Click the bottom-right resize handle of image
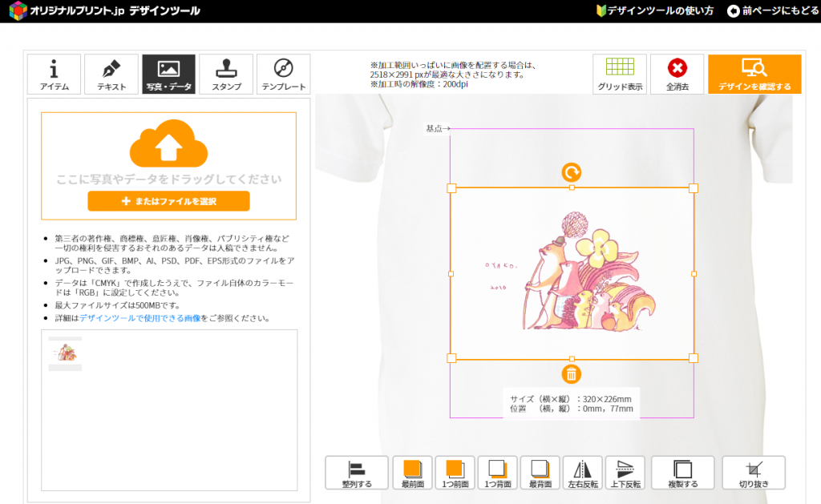The height and width of the screenshot is (504, 821). click(694, 358)
